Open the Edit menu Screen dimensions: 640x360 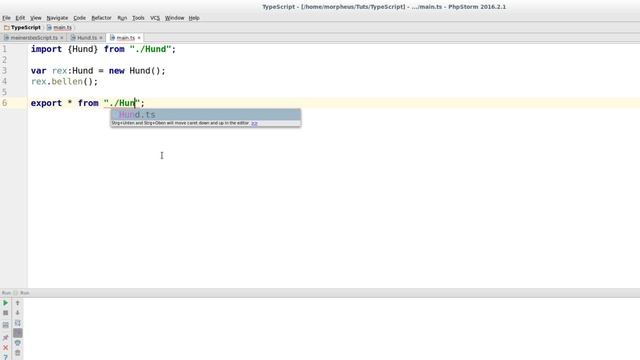point(20,18)
